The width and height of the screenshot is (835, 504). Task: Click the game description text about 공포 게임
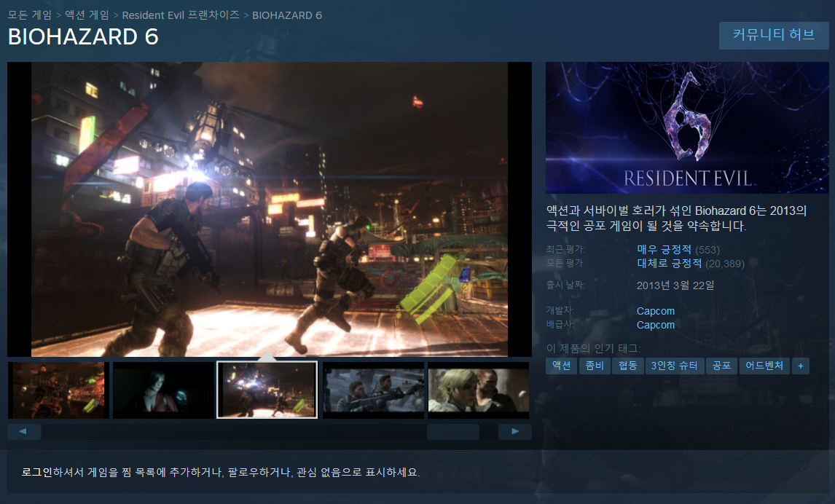coord(676,218)
